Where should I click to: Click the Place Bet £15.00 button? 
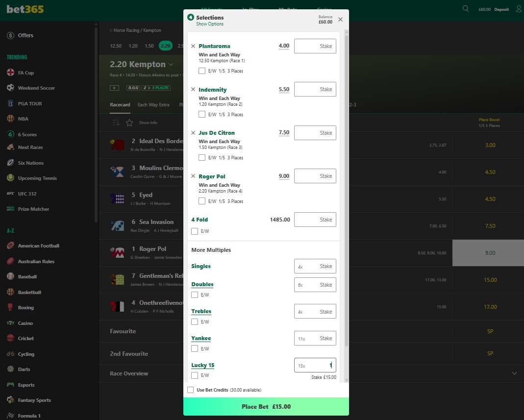pyautogui.click(x=266, y=406)
